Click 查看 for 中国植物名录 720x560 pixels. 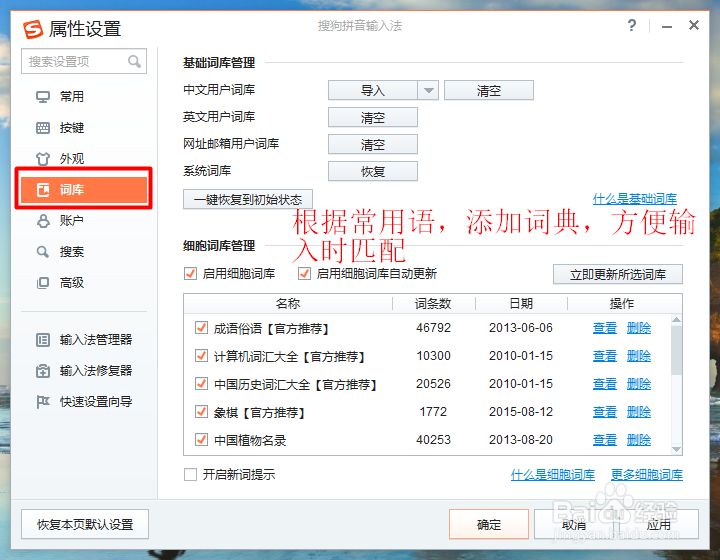[x=605, y=440]
